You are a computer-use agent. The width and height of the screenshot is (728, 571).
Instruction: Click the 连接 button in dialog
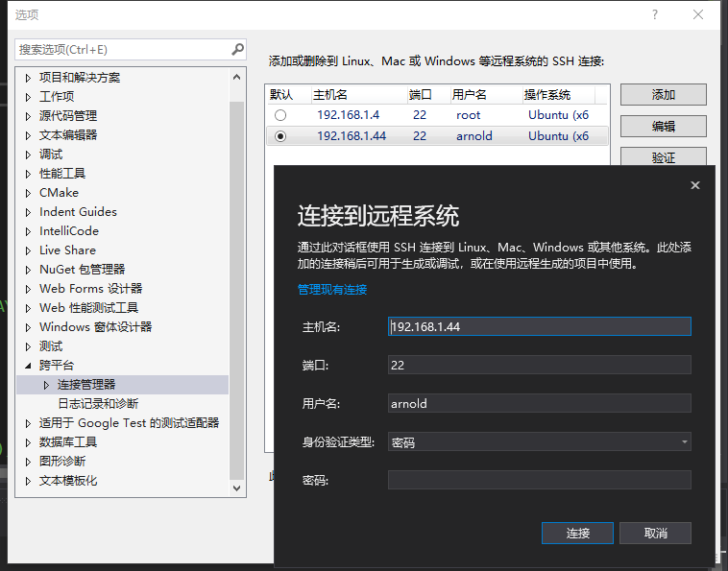(577, 533)
